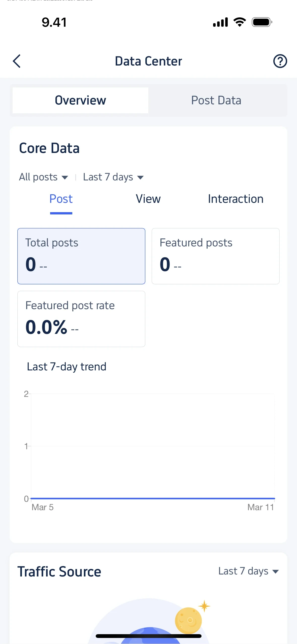Select the Featured post rate card
The height and width of the screenshot is (644, 297).
81,319
